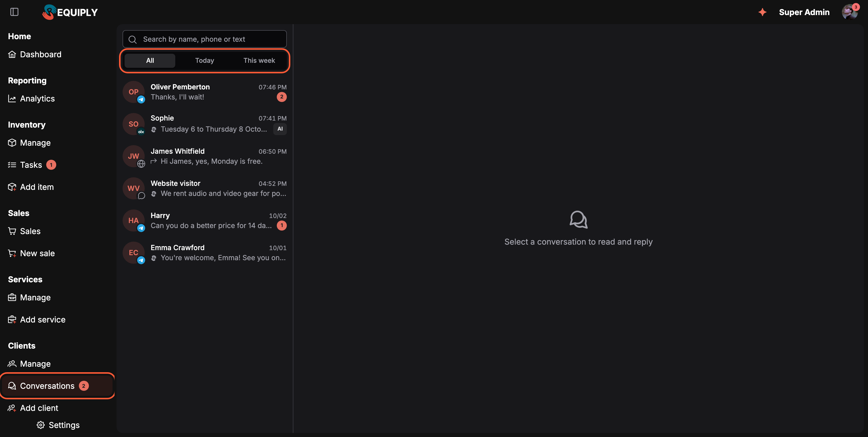Click the Services Manage briefcase icon

12,298
